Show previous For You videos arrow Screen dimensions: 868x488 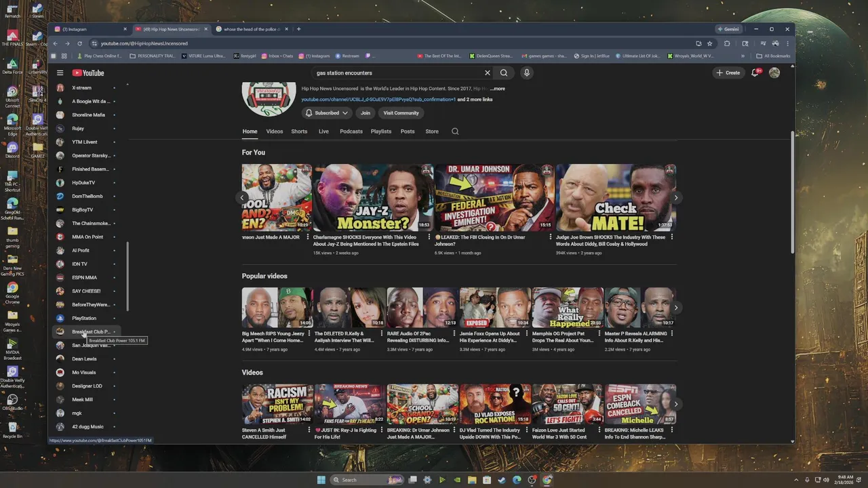click(x=242, y=198)
